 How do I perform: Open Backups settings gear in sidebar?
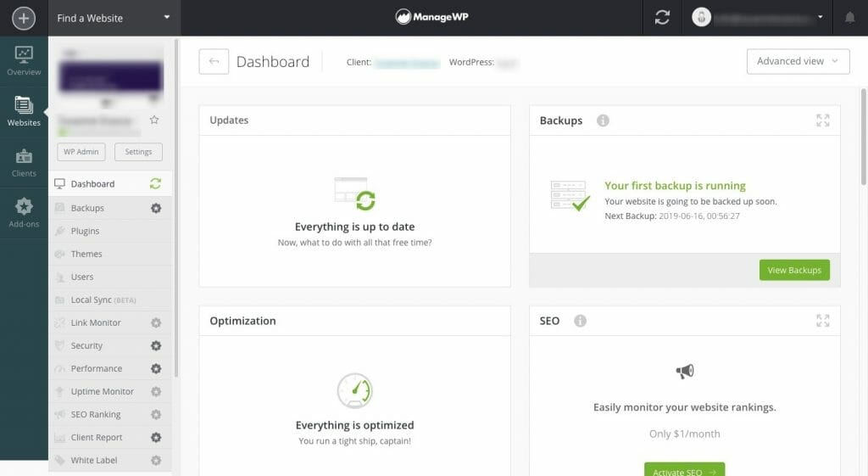pos(156,208)
